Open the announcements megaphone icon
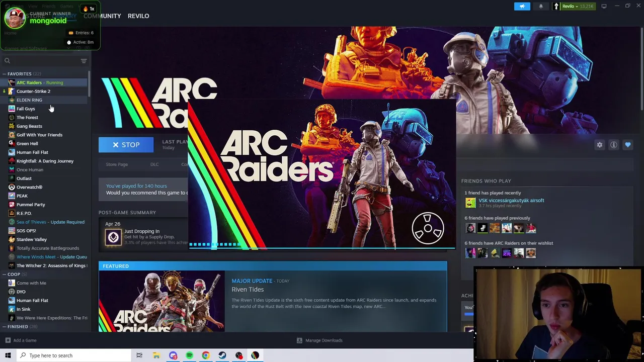 [522, 6]
